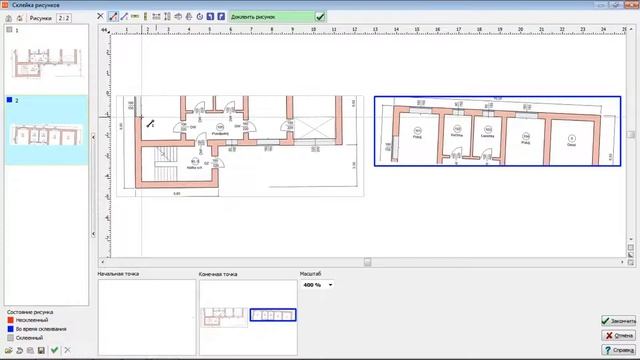Click the circular rotate icon in toolbar

(x=200, y=17)
